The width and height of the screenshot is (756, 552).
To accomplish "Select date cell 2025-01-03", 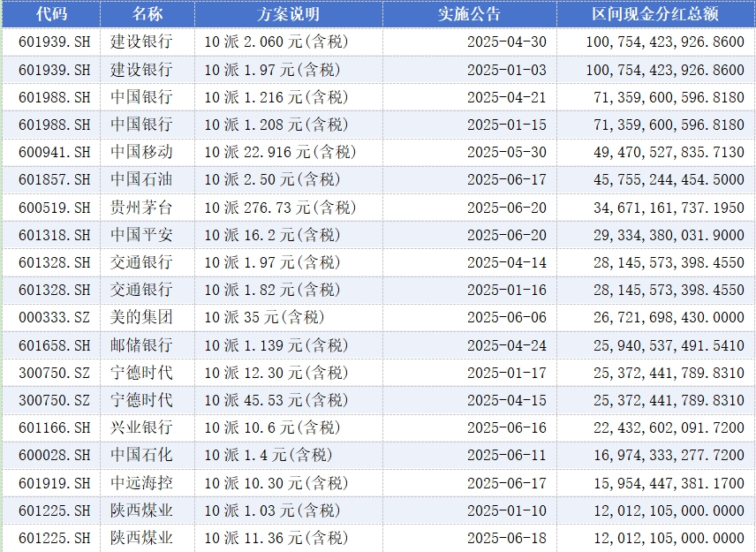I will 469,70.
